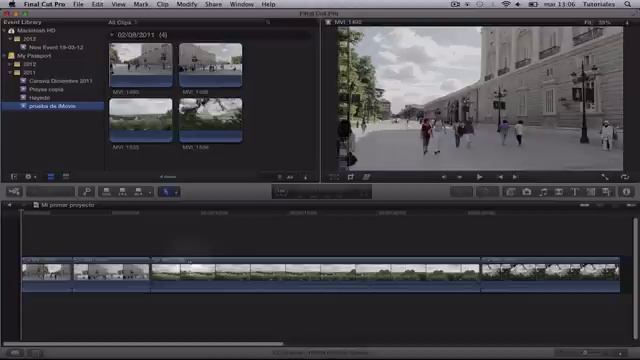Screen dimensions: 640x360
Task: Open the event browser gear action menu
Action: click(30, 177)
